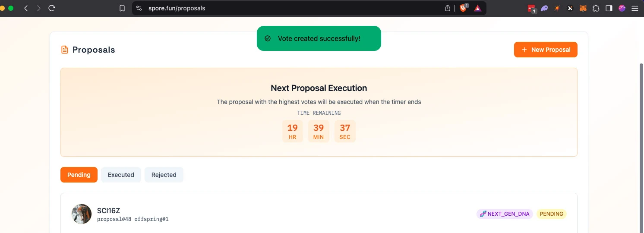Click the New Proposal button
Image resolution: width=644 pixels, height=233 pixels.
click(x=546, y=50)
